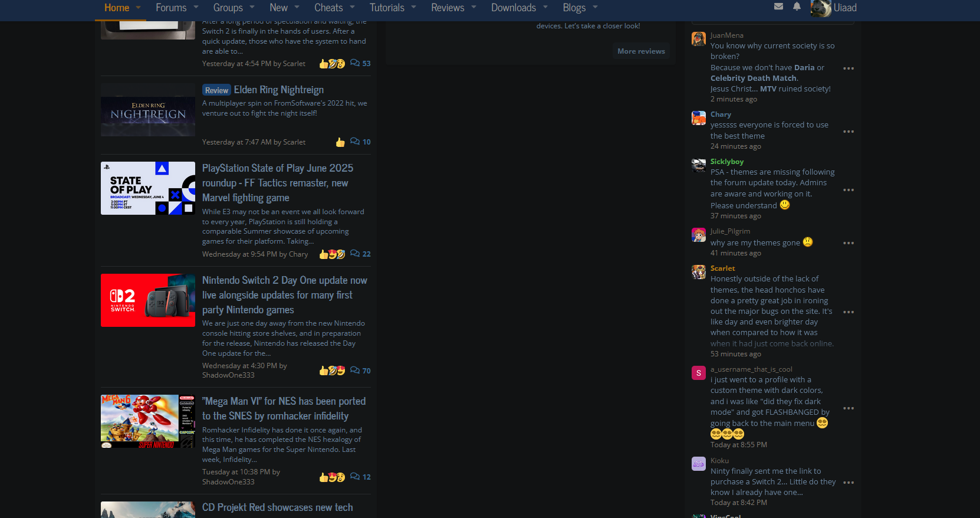Click author Chary on the State of Play article
980x518 pixels.
click(298, 254)
